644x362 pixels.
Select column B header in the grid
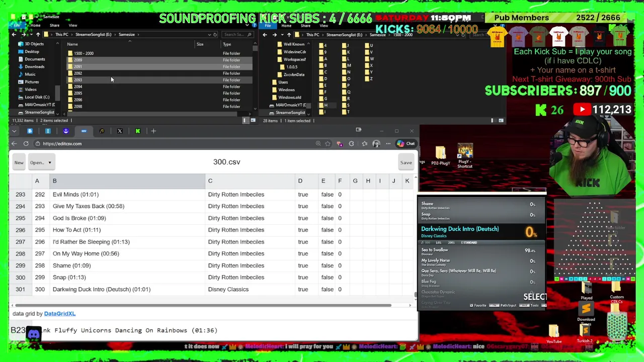127,181
